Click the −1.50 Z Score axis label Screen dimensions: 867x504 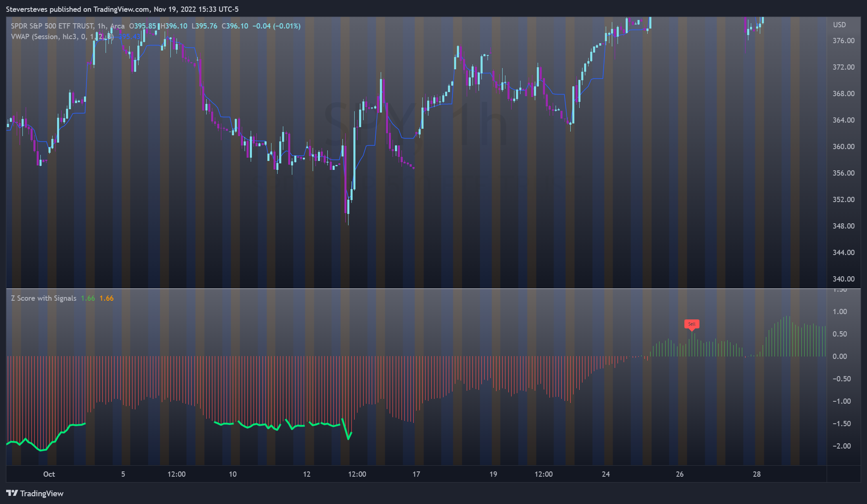pyautogui.click(x=841, y=424)
